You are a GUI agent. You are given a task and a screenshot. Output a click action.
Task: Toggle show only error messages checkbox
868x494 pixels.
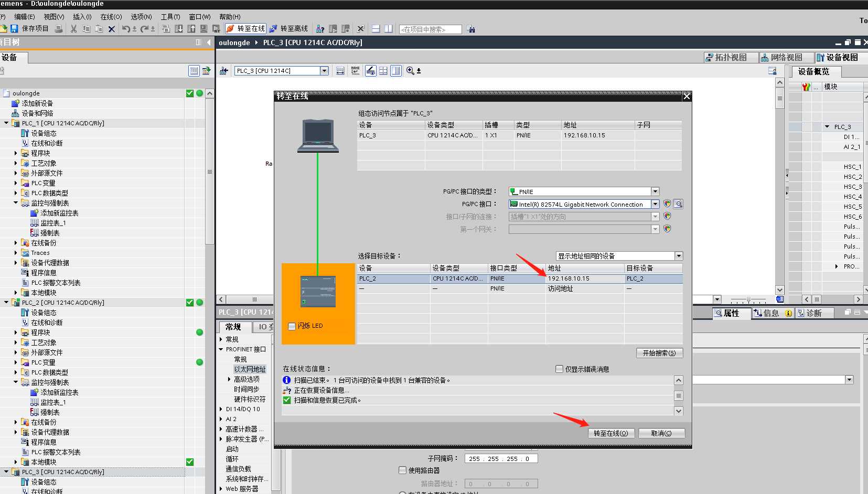pyautogui.click(x=559, y=369)
